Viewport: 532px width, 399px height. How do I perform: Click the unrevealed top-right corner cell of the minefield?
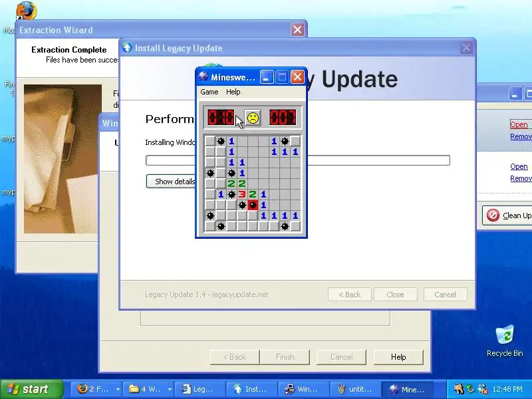click(x=295, y=141)
